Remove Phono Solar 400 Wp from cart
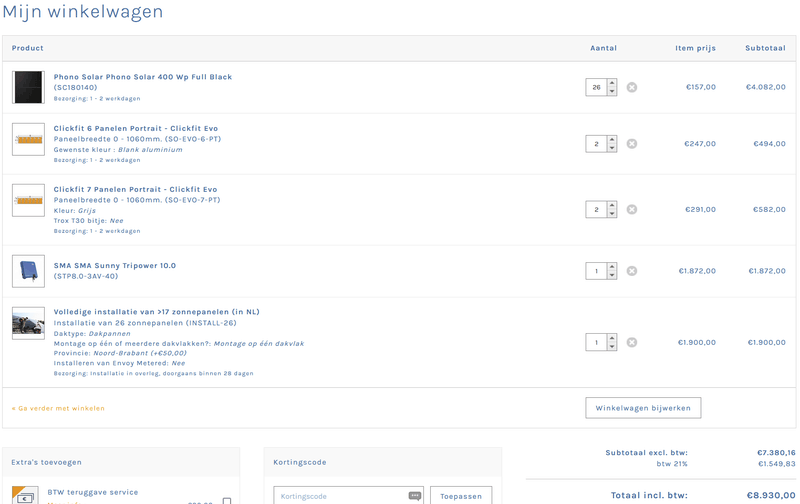The width and height of the screenshot is (800, 504). (x=631, y=87)
